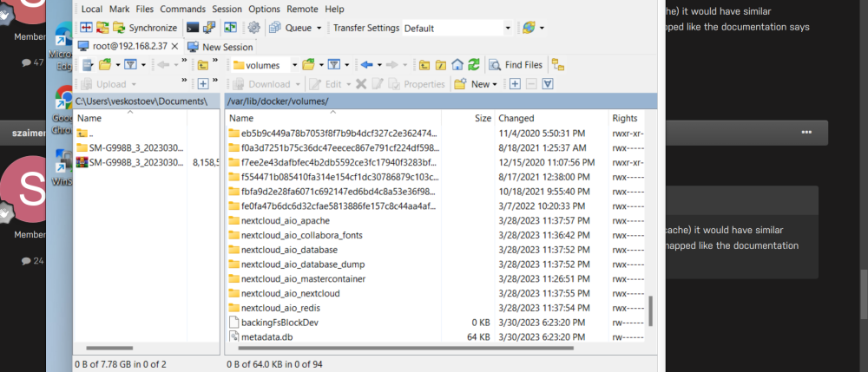
Task: Click the remote Invert Selection icon
Action: [548, 84]
